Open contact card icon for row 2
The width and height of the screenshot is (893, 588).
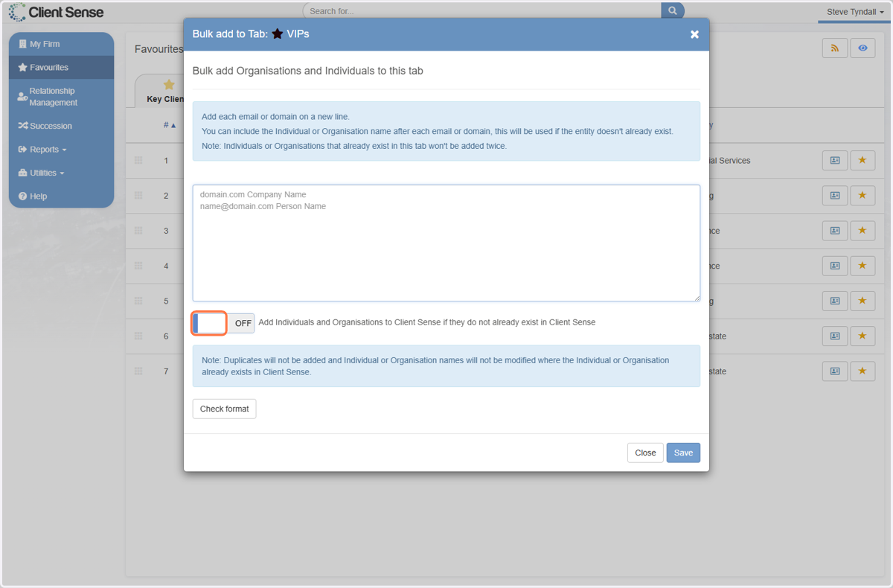pyautogui.click(x=835, y=195)
